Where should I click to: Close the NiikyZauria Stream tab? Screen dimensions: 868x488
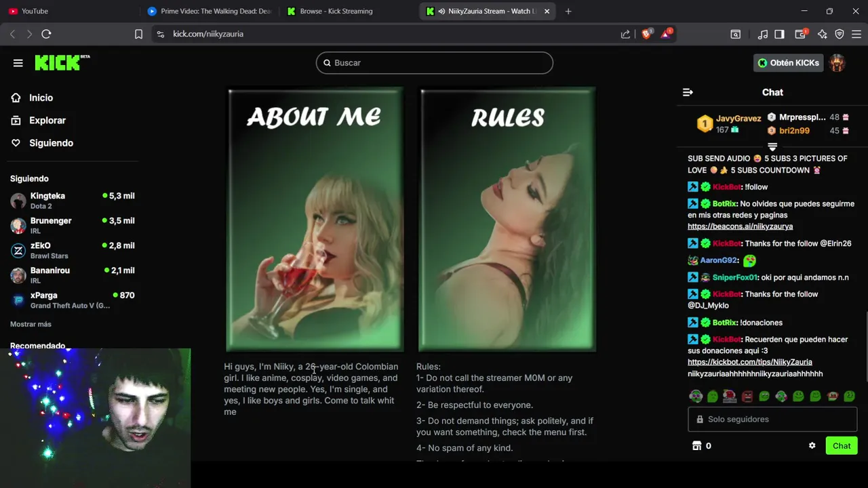pos(547,11)
